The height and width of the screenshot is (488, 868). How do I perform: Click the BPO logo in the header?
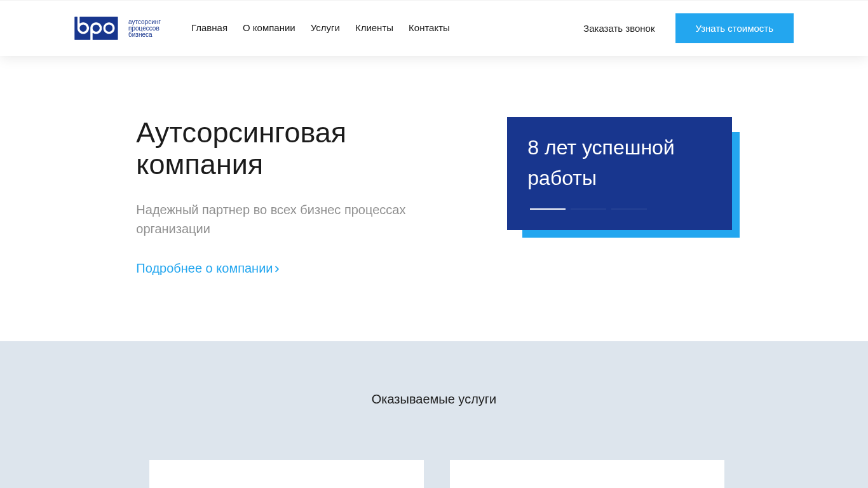pos(96,28)
